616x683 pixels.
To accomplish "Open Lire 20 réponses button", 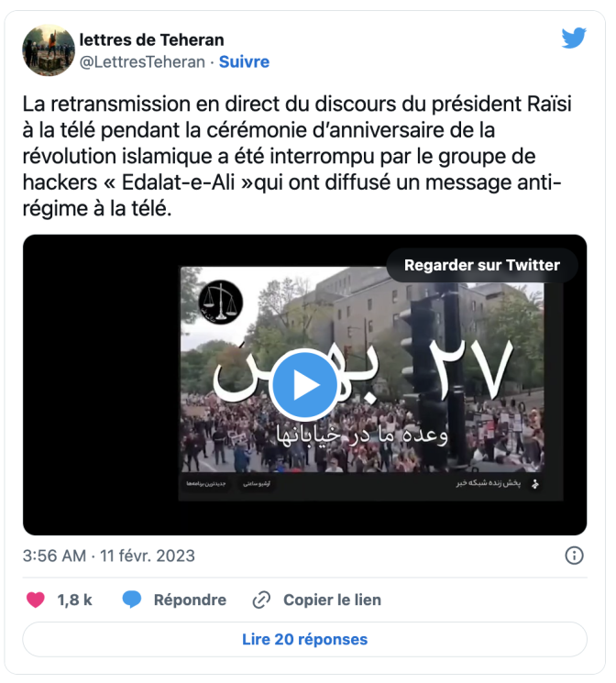I will (x=304, y=639).
